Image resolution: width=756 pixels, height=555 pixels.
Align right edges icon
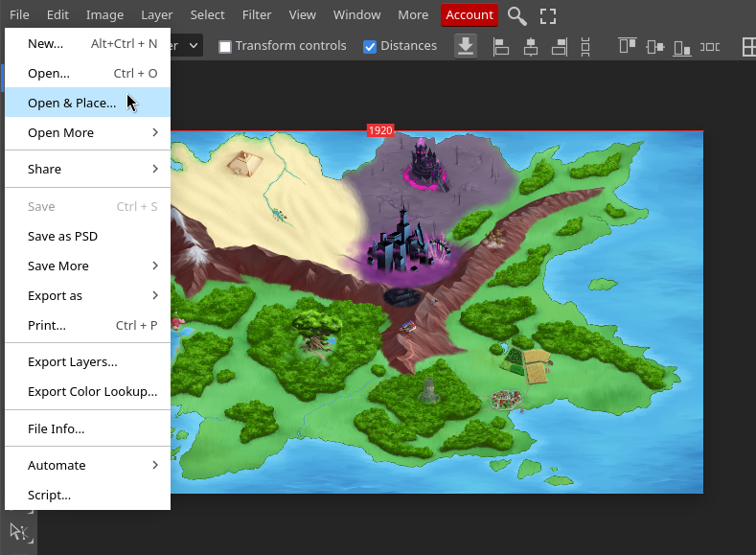coord(560,46)
